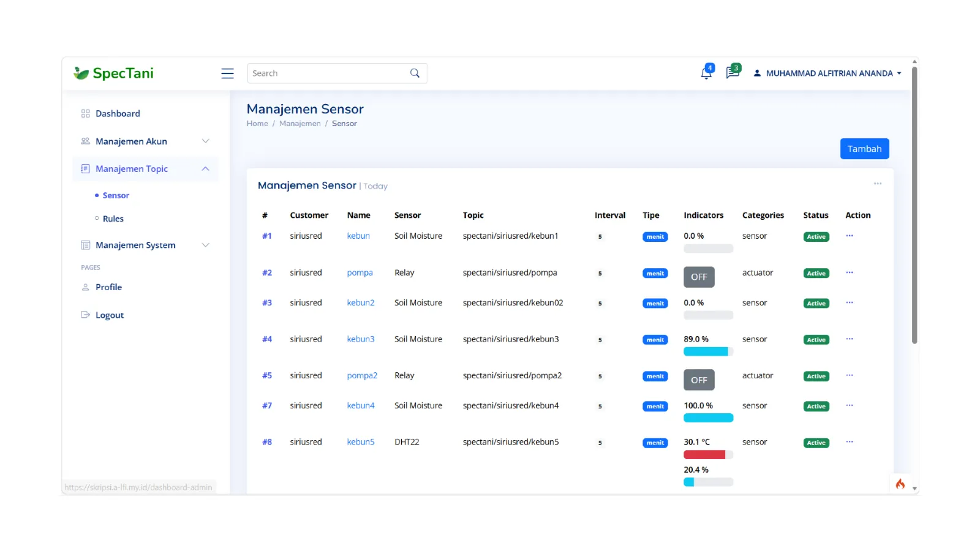Click the Active badge for kebun4
Viewport: 980px width, 551px height.
816,407
